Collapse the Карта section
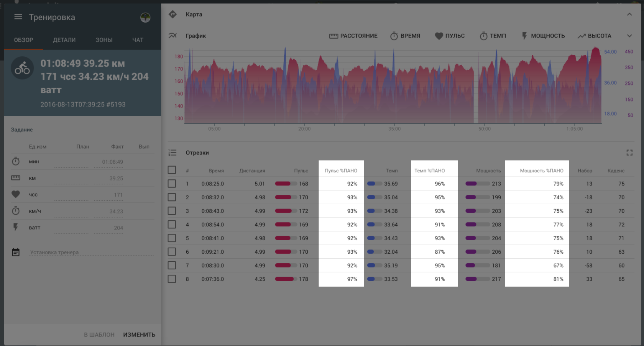 (x=629, y=15)
